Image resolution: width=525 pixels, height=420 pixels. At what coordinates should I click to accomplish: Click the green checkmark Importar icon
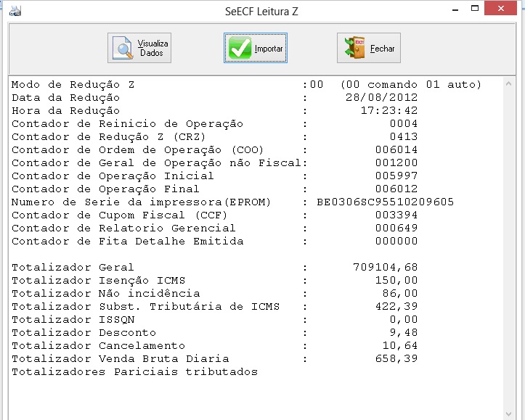[240, 49]
